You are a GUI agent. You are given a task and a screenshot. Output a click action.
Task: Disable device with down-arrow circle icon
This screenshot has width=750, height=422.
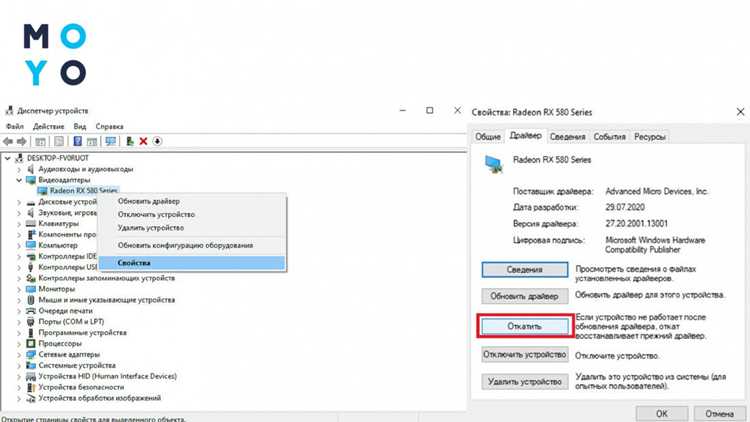click(x=157, y=141)
